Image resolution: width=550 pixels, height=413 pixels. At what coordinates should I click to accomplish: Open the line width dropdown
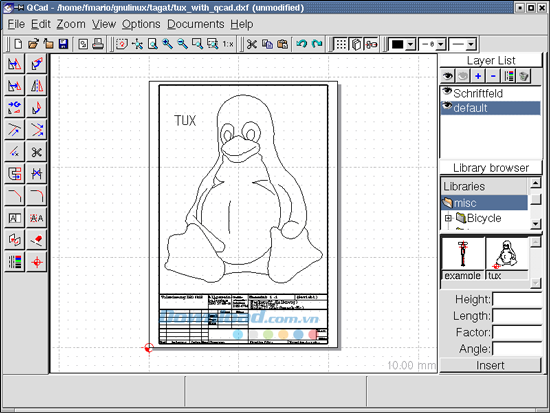441,45
